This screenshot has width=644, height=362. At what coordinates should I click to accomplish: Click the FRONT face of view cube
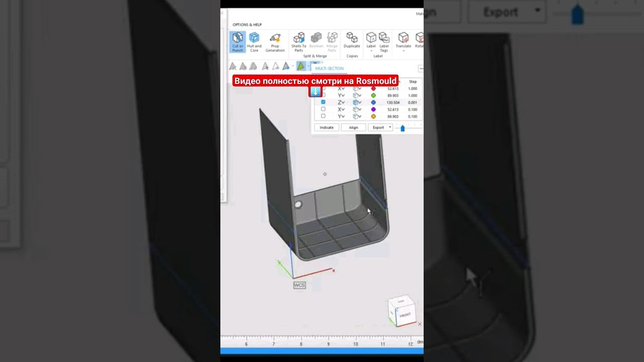406,315
